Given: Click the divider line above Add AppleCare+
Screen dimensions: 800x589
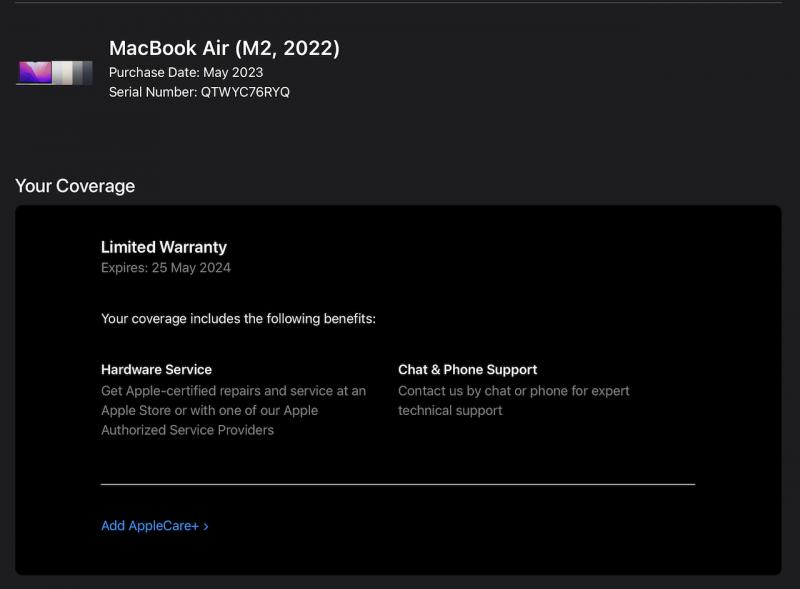Looking at the screenshot, I should (398, 483).
